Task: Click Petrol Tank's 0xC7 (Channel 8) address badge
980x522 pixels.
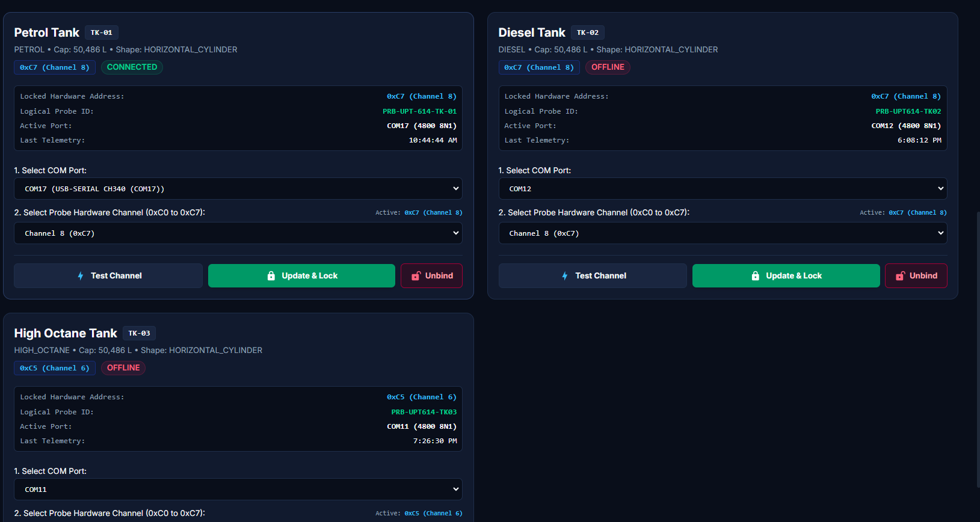Action: click(55, 67)
